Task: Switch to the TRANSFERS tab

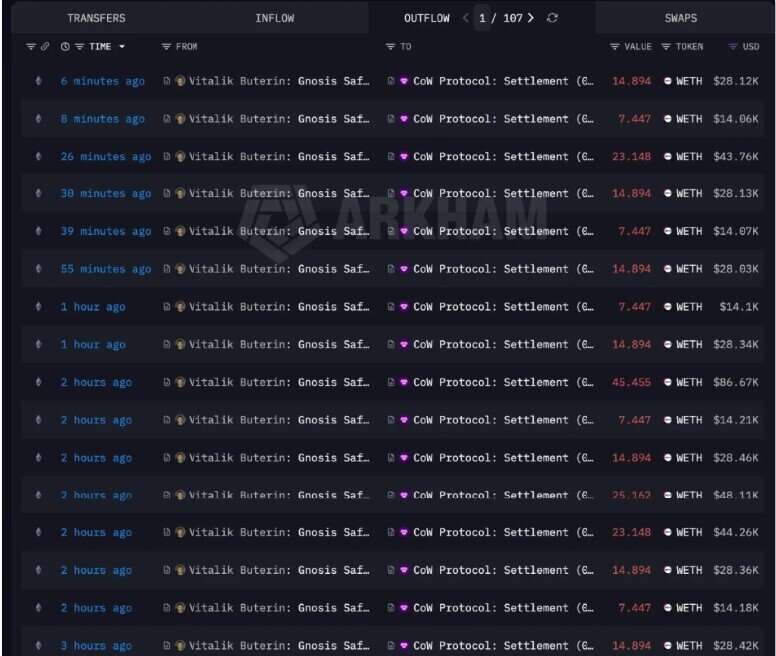Action: click(x=97, y=18)
